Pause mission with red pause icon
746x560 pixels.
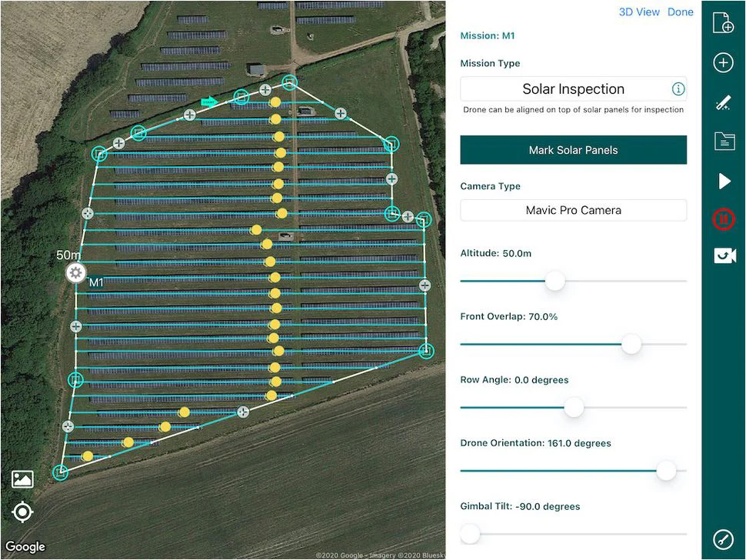(723, 219)
